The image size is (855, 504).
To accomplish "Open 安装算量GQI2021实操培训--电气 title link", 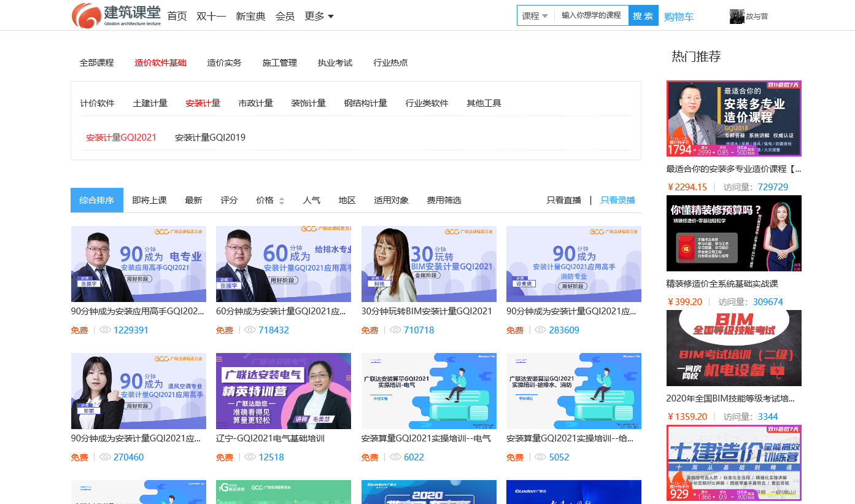I will (x=426, y=438).
